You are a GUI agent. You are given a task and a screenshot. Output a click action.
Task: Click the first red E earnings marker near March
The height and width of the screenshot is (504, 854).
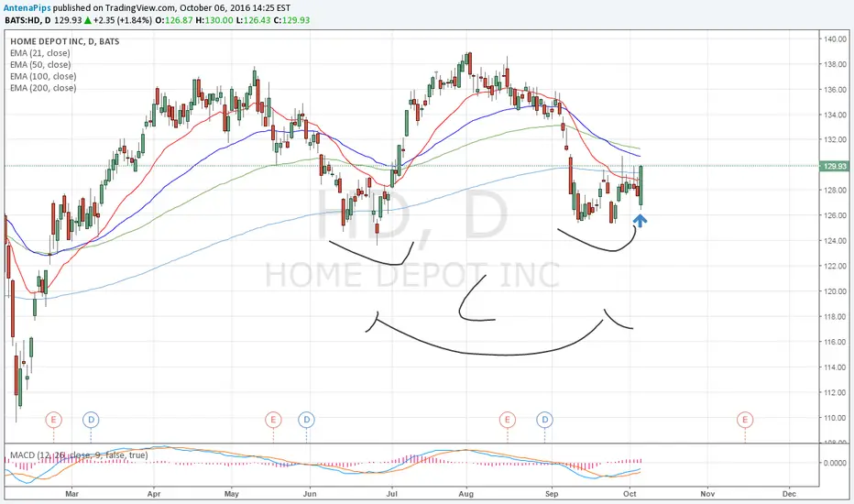point(53,420)
